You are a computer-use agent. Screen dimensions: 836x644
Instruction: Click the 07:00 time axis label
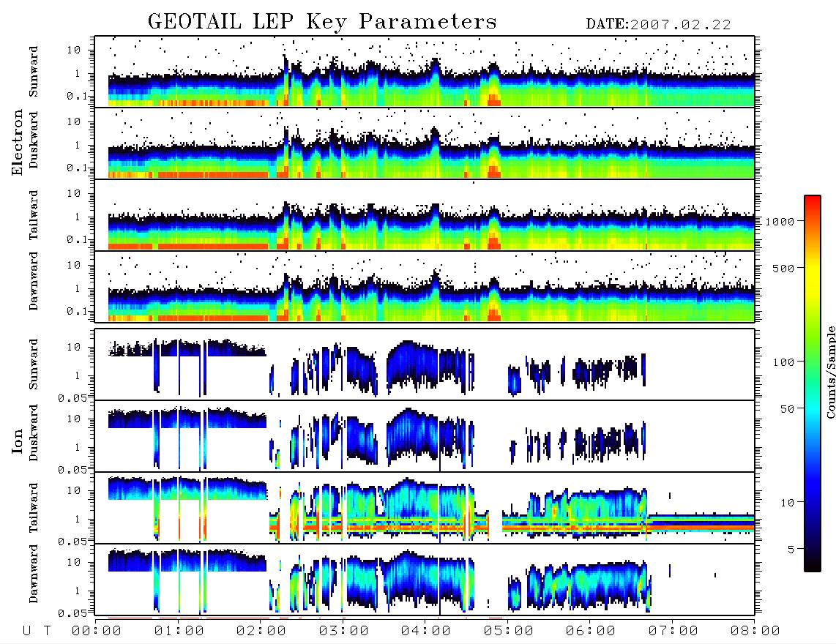(x=673, y=631)
